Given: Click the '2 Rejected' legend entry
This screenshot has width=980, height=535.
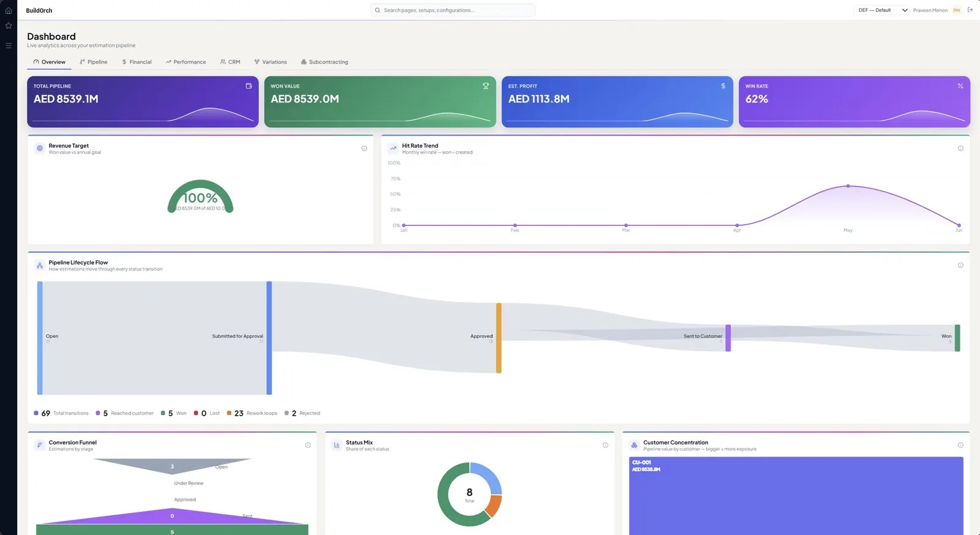Looking at the screenshot, I should coord(303,413).
